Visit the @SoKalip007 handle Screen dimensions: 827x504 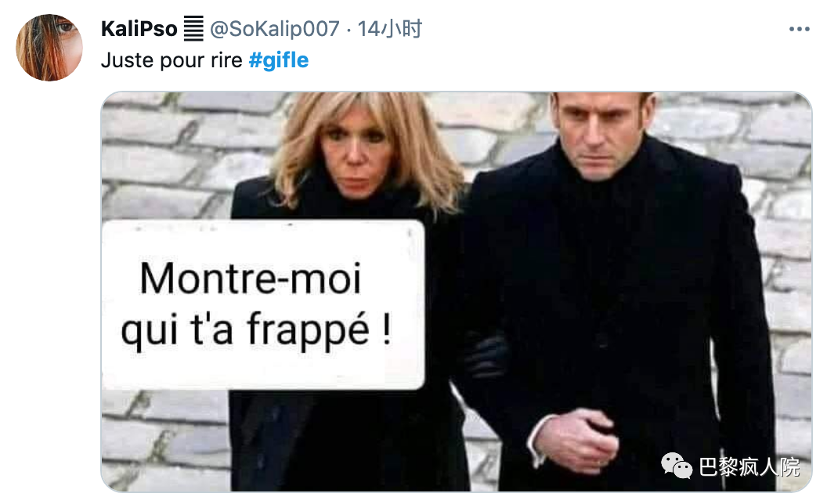click(x=275, y=29)
